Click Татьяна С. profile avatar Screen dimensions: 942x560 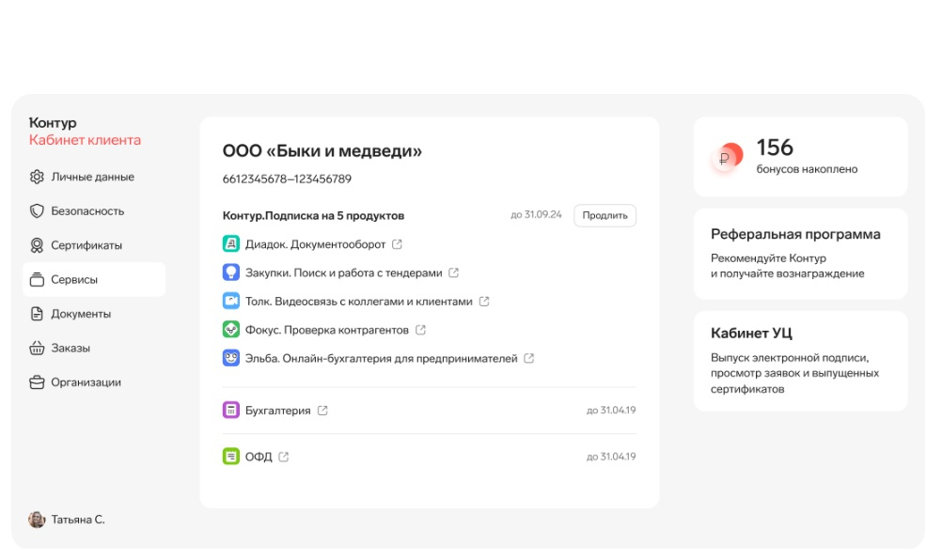coord(37,520)
